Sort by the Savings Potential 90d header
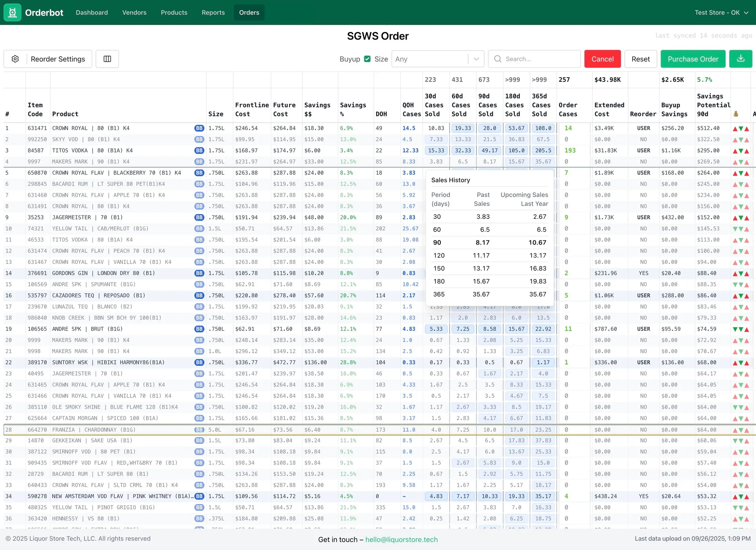The height and width of the screenshot is (550, 756). (714, 105)
